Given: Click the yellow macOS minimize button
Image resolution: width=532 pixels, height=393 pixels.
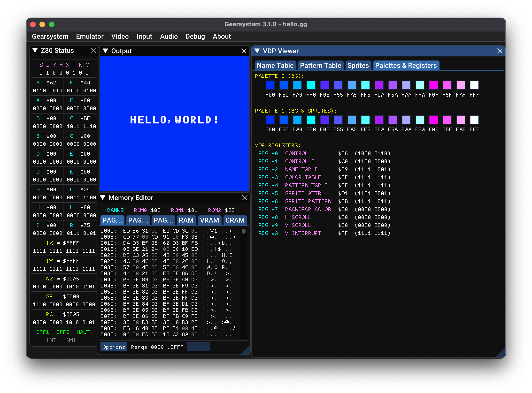Looking at the screenshot, I should pos(42,24).
